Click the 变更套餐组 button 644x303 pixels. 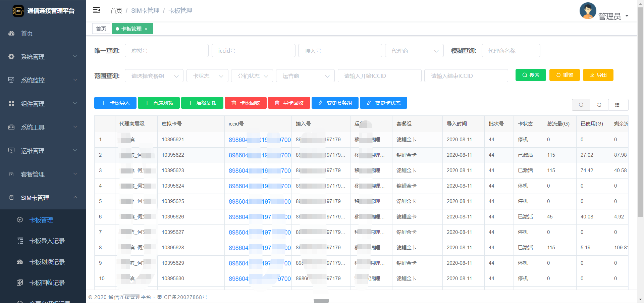click(x=335, y=103)
